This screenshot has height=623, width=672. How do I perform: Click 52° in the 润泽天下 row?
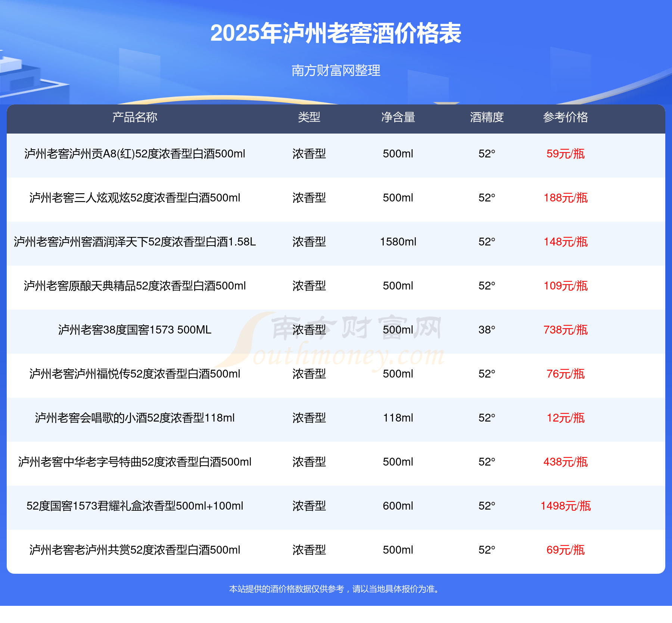[x=487, y=242]
